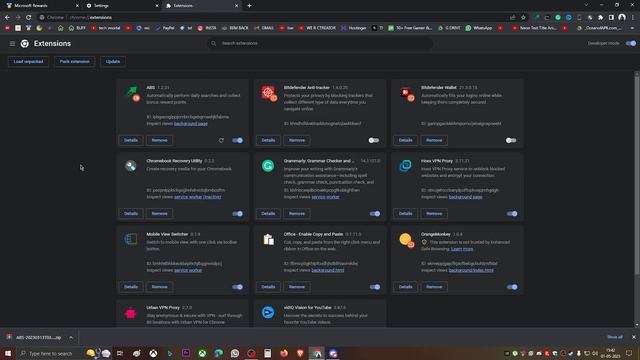Enable Bitdefender Anti-tracker extension

pos(374,140)
